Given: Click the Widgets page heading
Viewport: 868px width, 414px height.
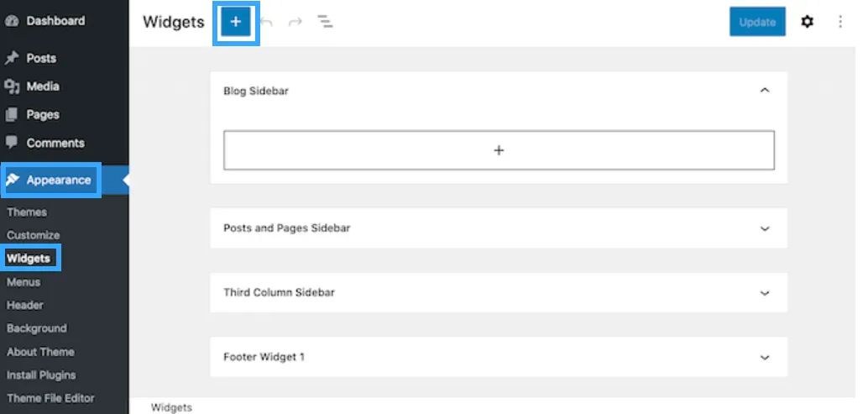Looking at the screenshot, I should coord(174,22).
